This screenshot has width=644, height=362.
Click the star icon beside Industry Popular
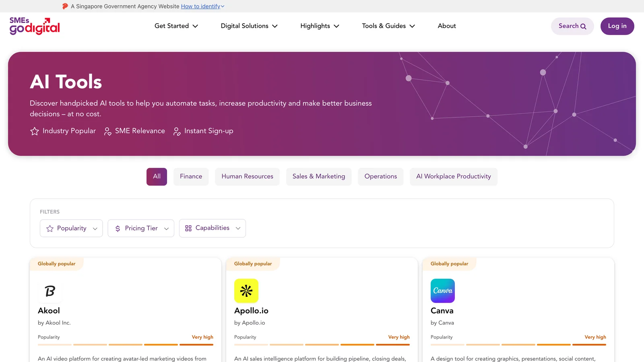click(35, 131)
